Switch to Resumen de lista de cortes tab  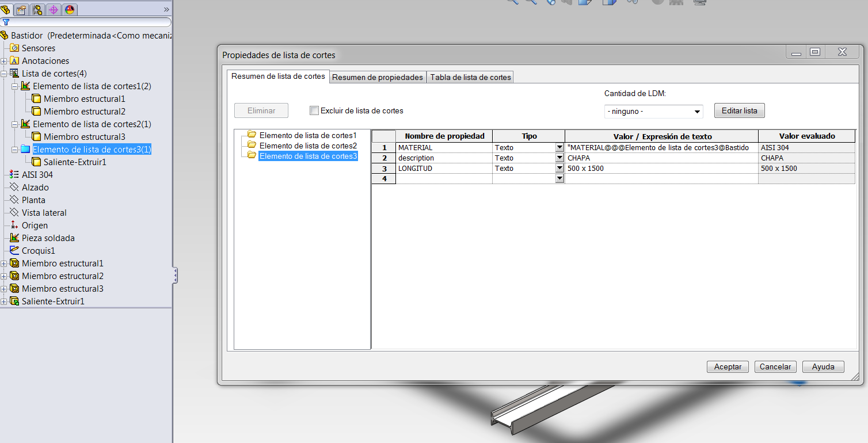click(278, 77)
